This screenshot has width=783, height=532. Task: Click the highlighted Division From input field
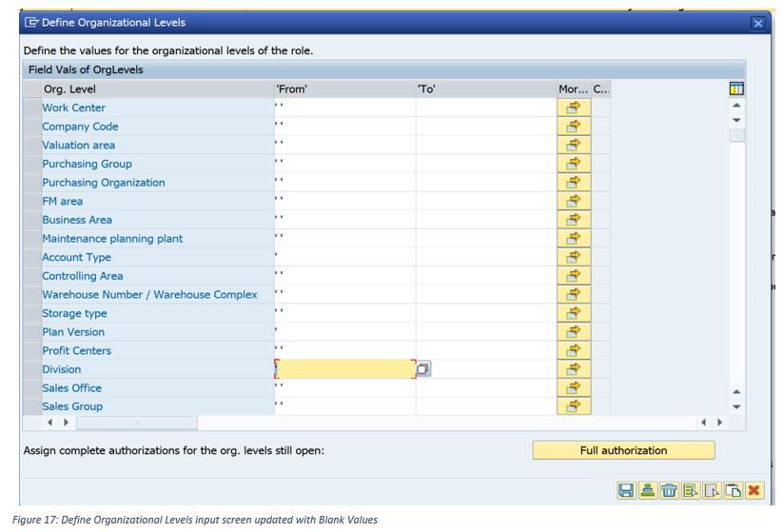(x=345, y=369)
